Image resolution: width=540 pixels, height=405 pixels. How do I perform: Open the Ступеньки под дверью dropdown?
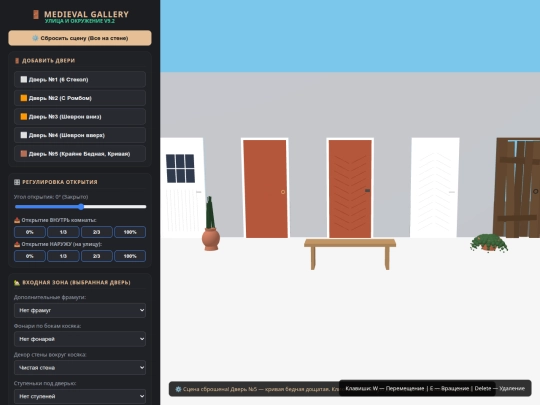80,396
